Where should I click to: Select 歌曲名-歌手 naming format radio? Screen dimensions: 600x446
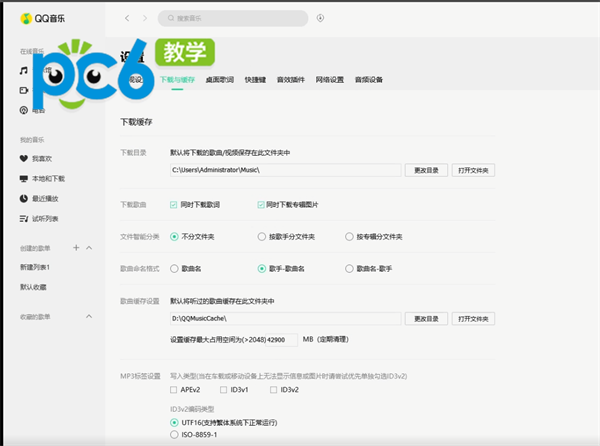(x=349, y=269)
